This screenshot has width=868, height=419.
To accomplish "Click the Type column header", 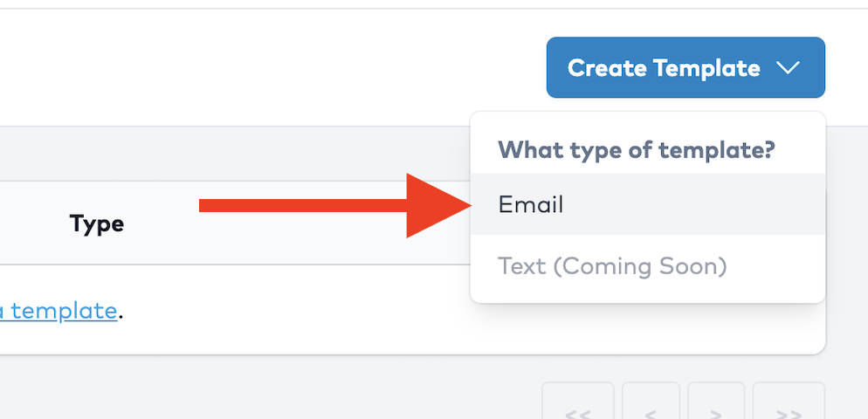I will (97, 224).
